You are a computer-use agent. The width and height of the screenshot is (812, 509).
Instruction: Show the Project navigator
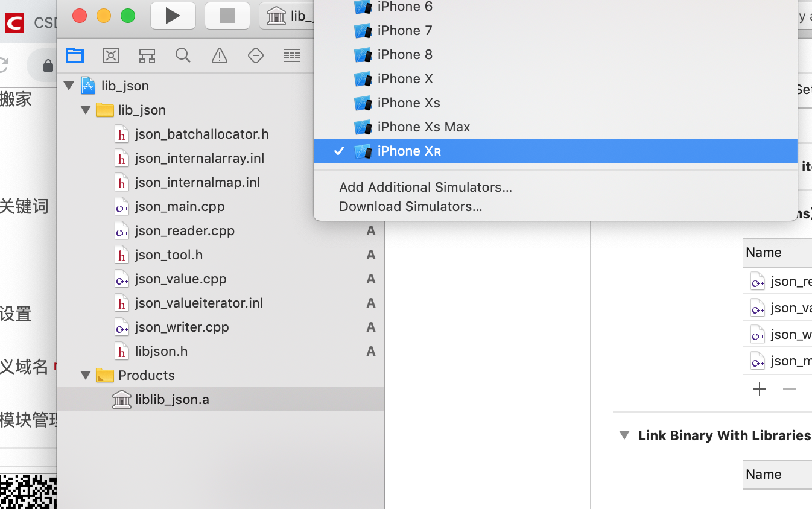click(x=75, y=56)
